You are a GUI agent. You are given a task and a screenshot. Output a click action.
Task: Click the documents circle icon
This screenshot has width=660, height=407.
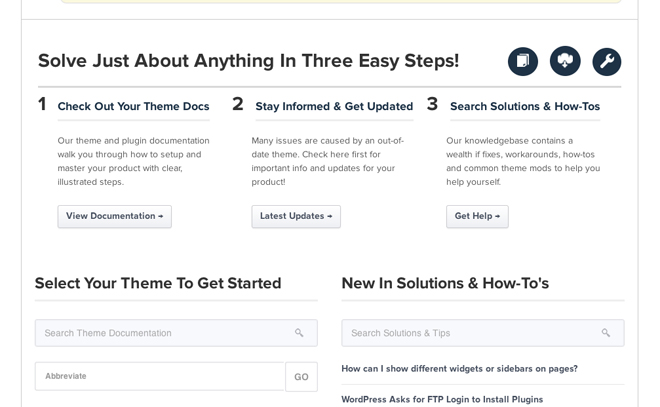click(523, 61)
